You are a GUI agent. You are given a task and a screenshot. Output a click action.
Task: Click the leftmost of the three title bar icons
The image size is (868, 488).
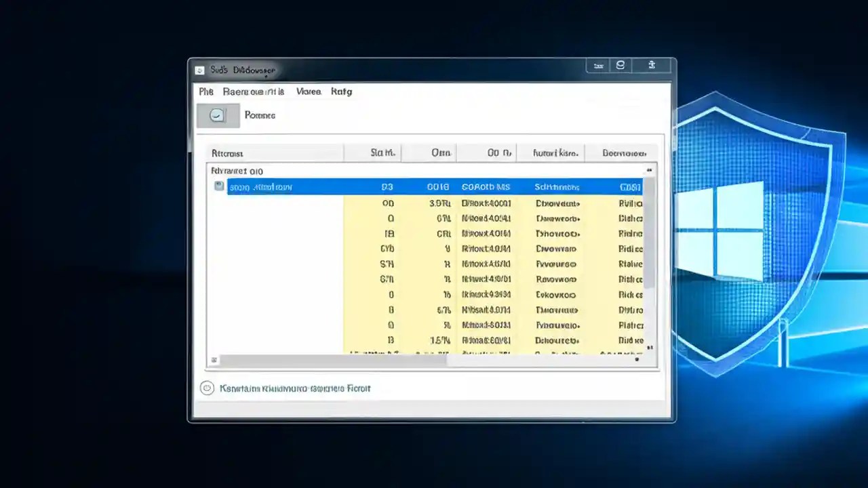(x=598, y=65)
